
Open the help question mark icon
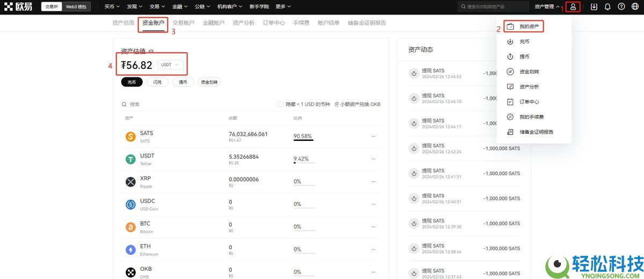[621, 7]
